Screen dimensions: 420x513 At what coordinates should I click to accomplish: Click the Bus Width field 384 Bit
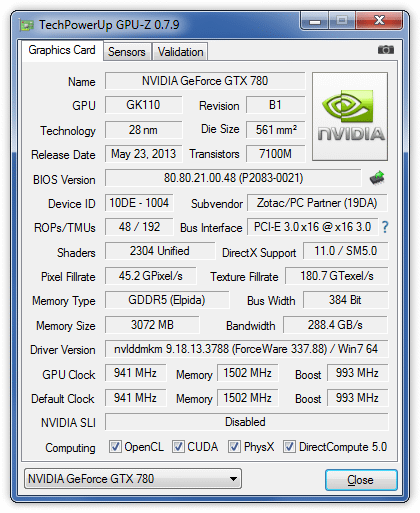pos(346,300)
